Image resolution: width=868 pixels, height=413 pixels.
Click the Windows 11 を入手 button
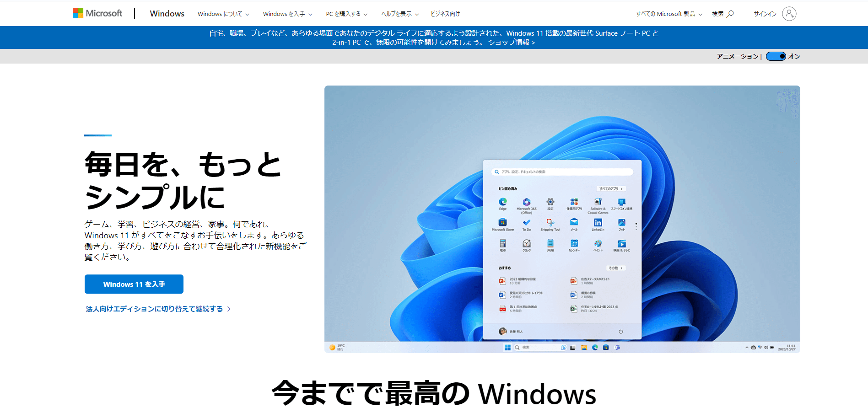(134, 284)
